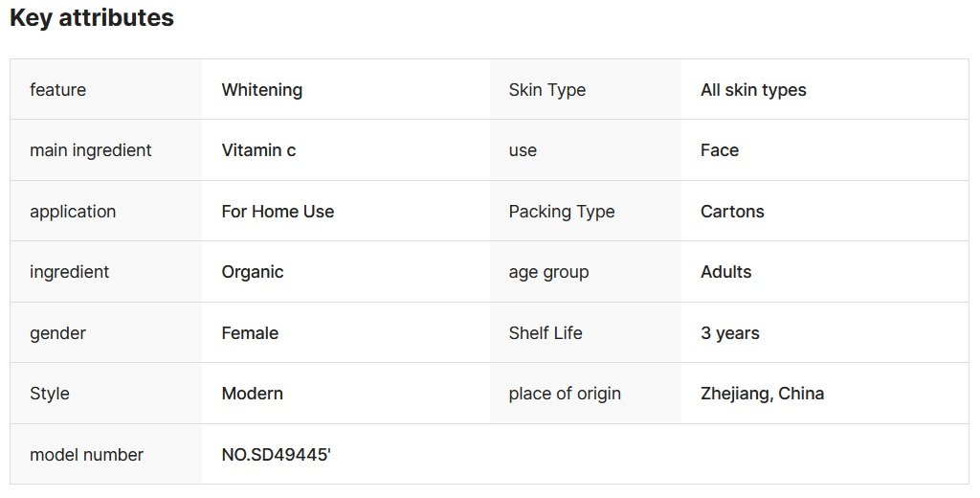Click the For Home Use value
Image resolution: width=980 pixels, height=498 pixels.
point(278,212)
